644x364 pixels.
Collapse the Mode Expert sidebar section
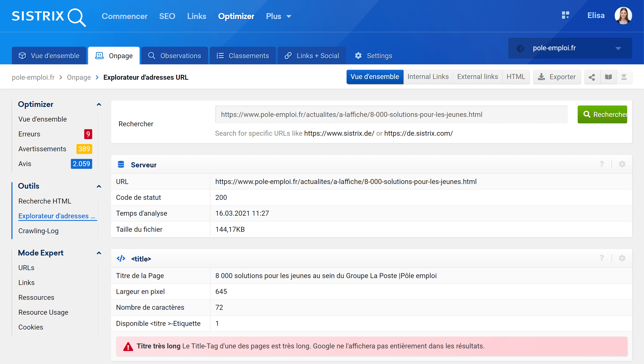point(99,253)
